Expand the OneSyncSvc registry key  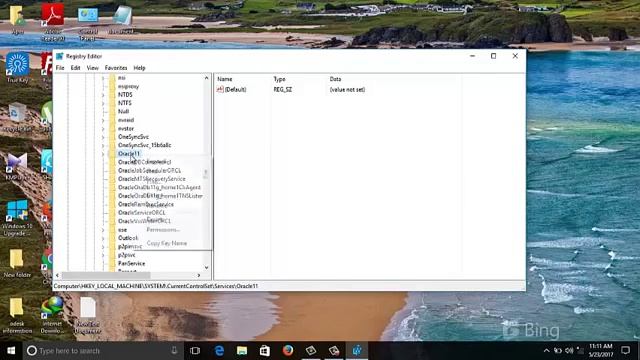103,137
